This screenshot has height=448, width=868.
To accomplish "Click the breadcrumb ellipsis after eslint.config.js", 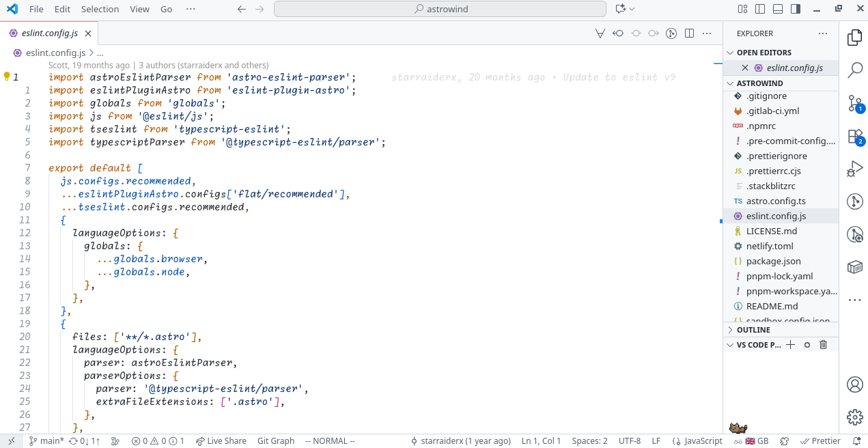I will 100,53.
